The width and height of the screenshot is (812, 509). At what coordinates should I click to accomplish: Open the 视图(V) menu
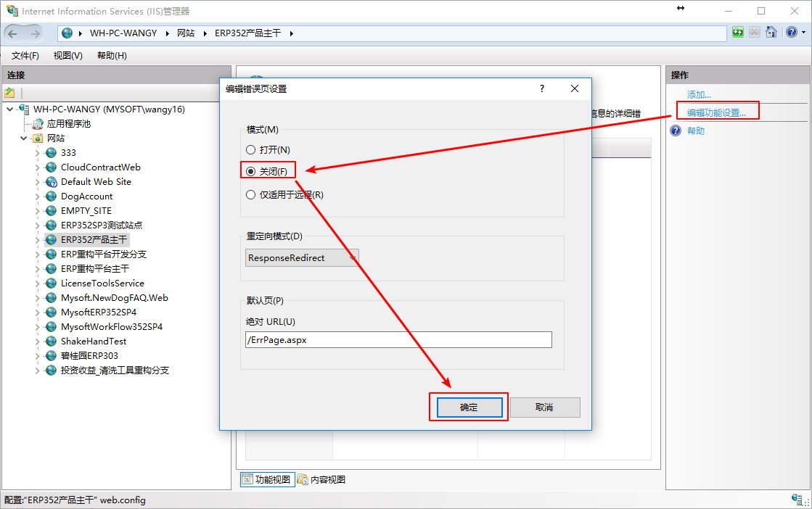pyautogui.click(x=67, y=56)
